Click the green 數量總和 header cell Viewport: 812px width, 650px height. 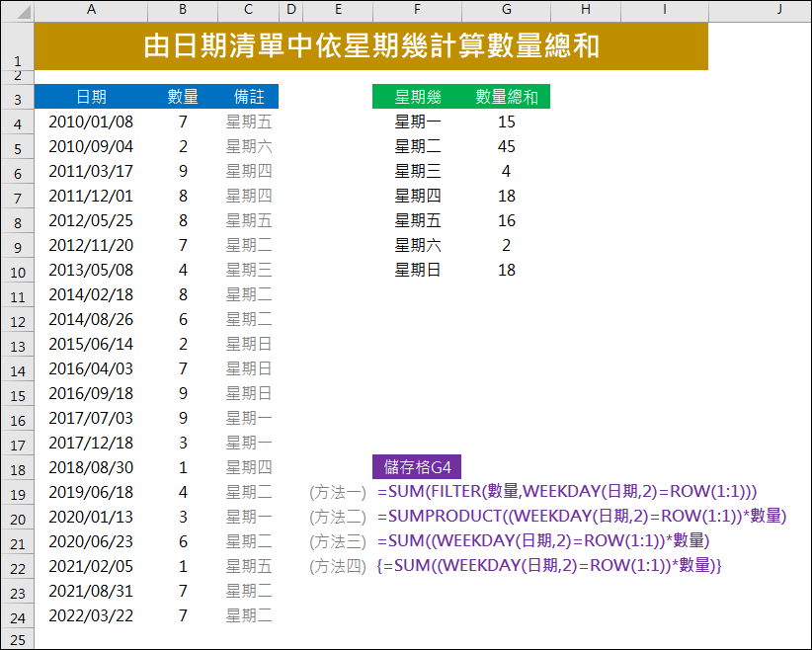point(507,97)
